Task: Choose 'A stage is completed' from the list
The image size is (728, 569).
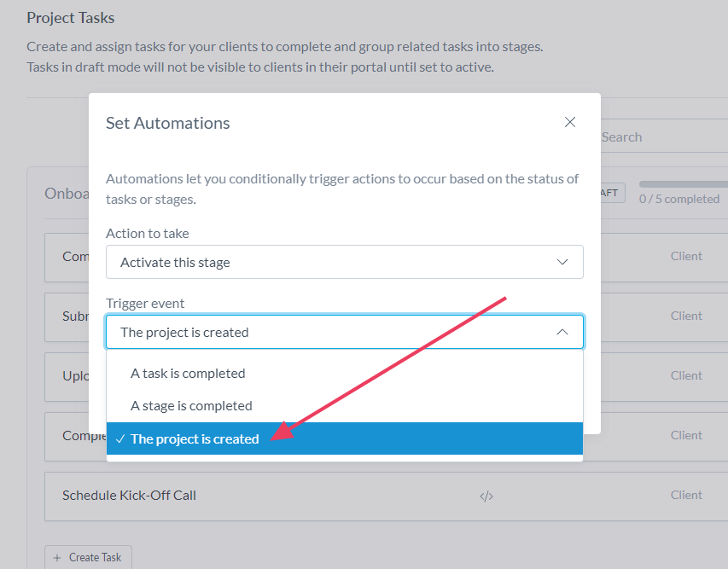Action: pos(191,405)
